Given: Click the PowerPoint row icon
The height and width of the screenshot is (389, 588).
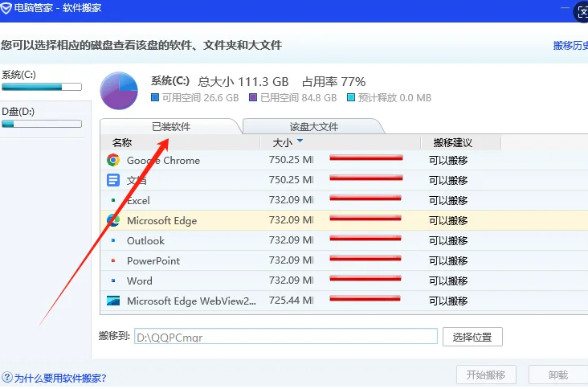Looking at the screenshot, I should pos(113,260).
